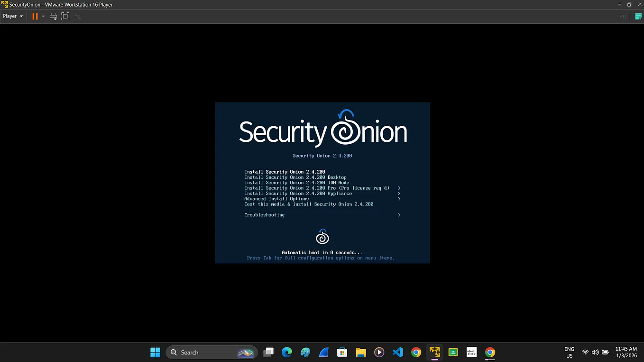
Task: Launch Microsoft Edge from the taskbar
Action: pyautogui.click(x=287, y=353)
